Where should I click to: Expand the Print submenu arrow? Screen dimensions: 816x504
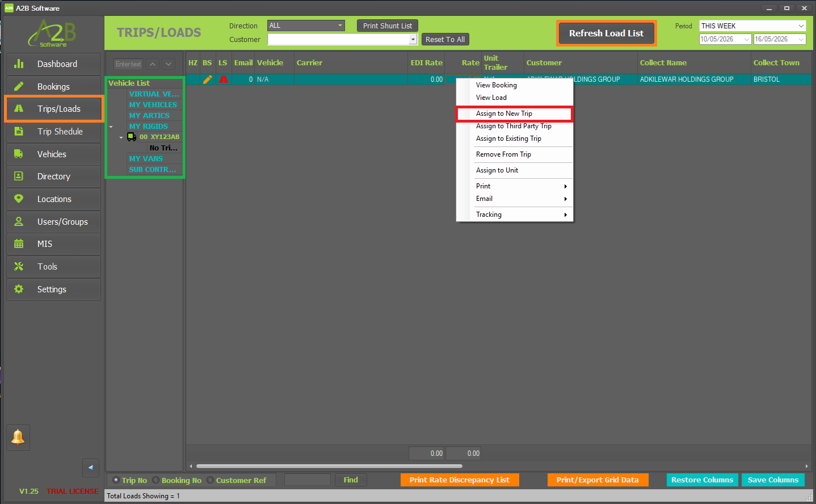coord(566,186)
